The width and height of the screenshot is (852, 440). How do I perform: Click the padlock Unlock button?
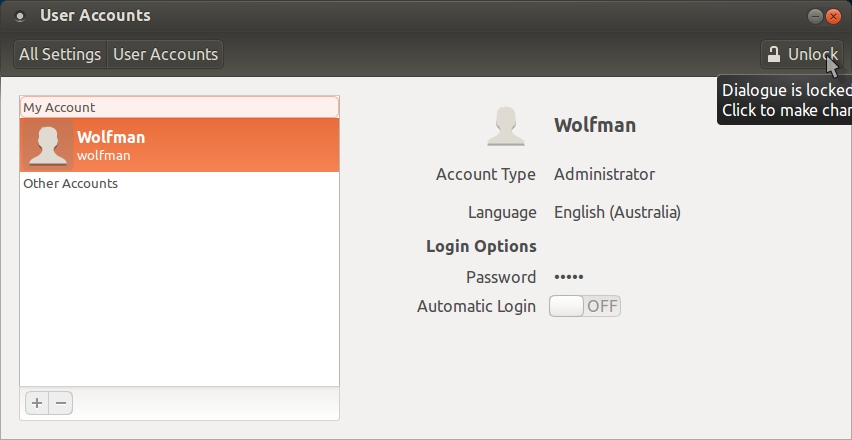801,54
